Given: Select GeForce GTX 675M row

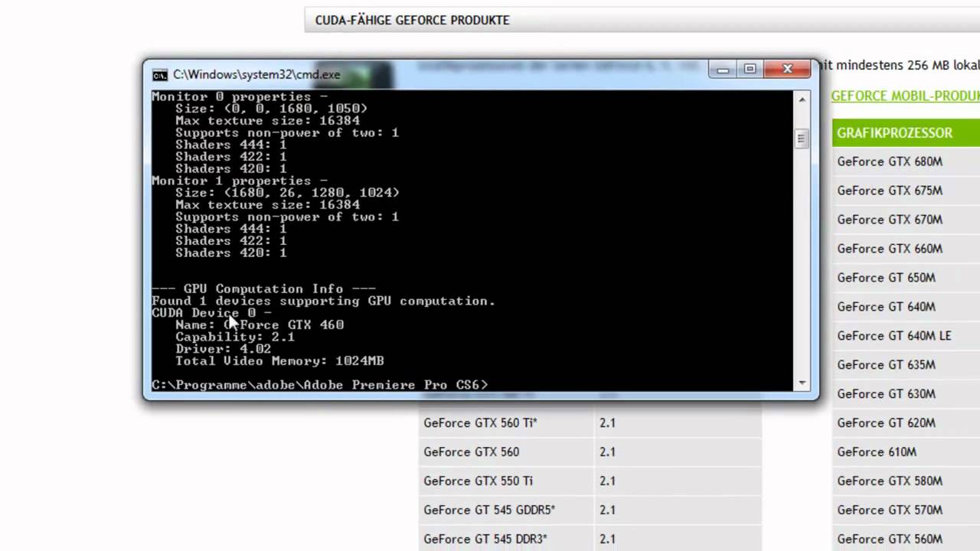Looking at the screenshot, I should [906, 191].
